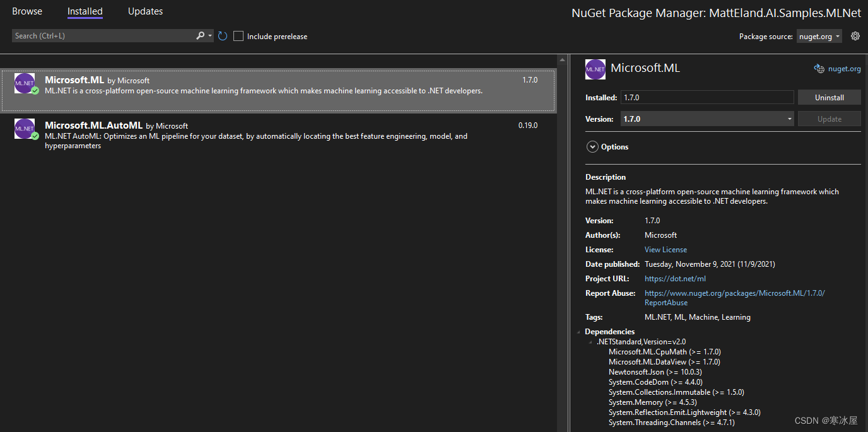The height and width of the screenshot is (432, 868).
Task: Open the Version 1.7.0 dropdown
Action: [707, 119]
